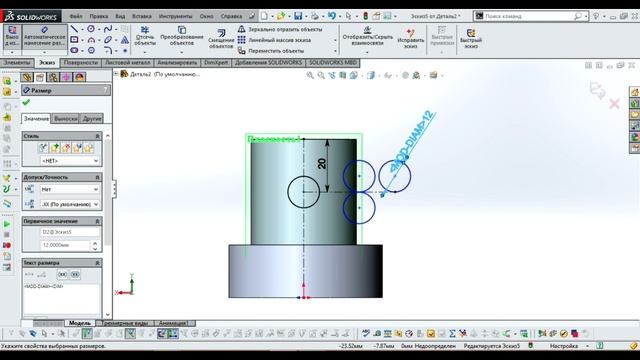640x360 pixels.
Task: Select the sketch Text tool
Action: click(x=125, y=40)
